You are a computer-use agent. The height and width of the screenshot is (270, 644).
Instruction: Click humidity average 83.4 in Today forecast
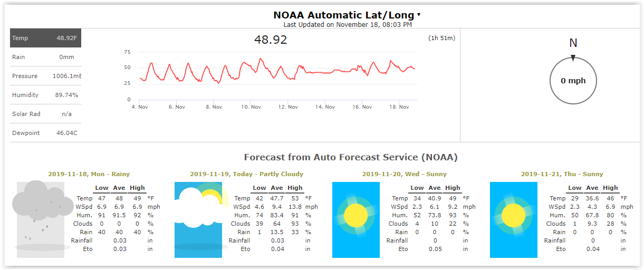coord(277,216)
